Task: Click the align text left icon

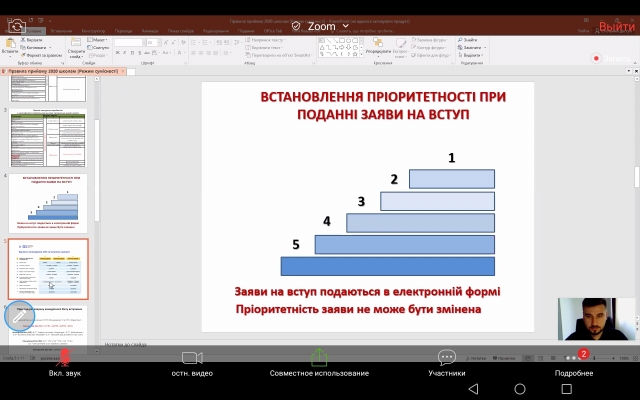Action: [193, 53]
